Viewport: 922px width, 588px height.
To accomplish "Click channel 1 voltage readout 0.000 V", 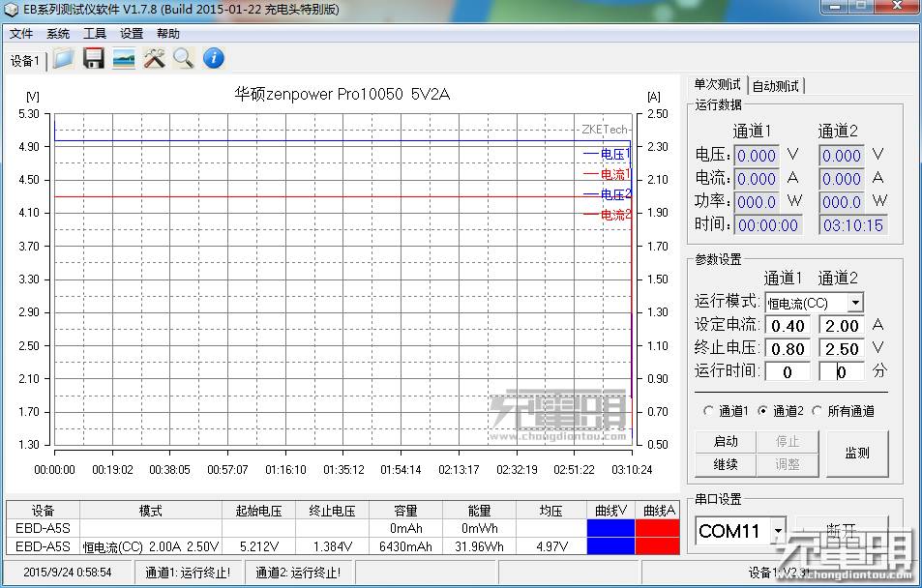I will click(757, 156).
